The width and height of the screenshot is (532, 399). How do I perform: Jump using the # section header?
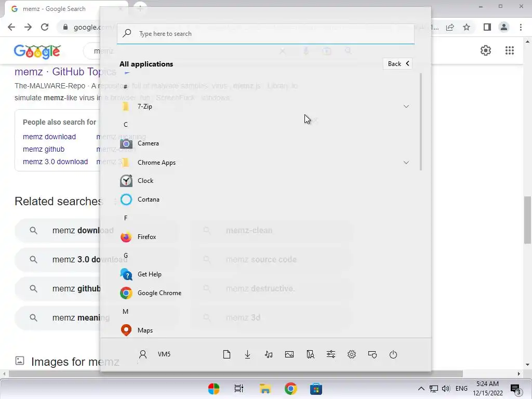point(126,87)
